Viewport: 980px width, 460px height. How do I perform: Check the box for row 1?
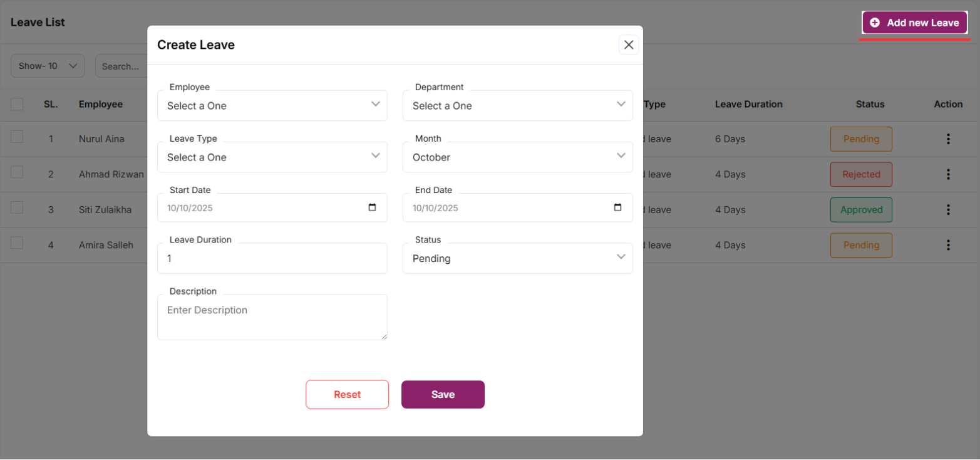coord(17,137)
